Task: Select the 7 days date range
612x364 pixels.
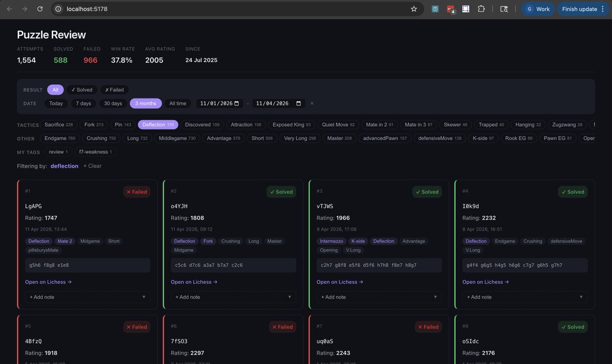Action: point(84,103)
